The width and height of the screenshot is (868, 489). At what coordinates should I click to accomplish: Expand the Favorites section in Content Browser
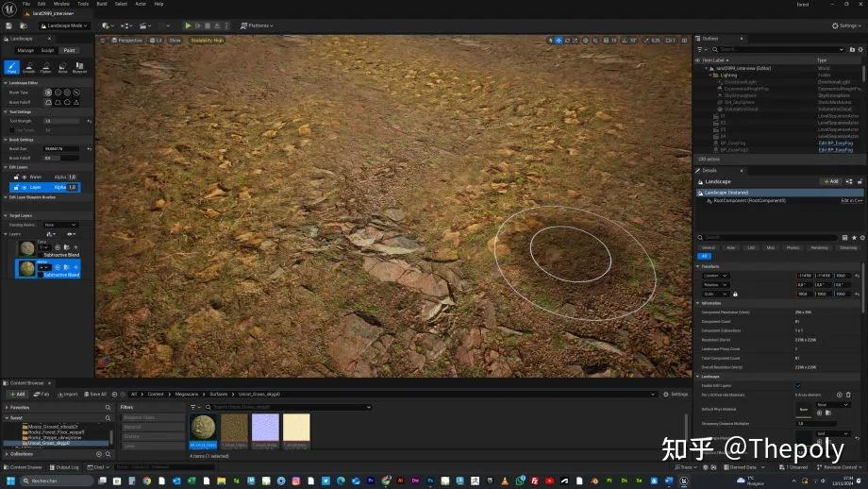coord(6,408)
